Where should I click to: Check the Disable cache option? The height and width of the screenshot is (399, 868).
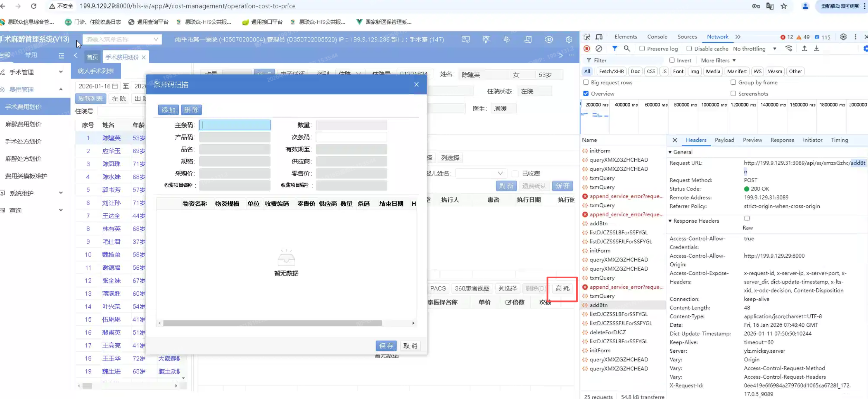click(x=689, y=49)
